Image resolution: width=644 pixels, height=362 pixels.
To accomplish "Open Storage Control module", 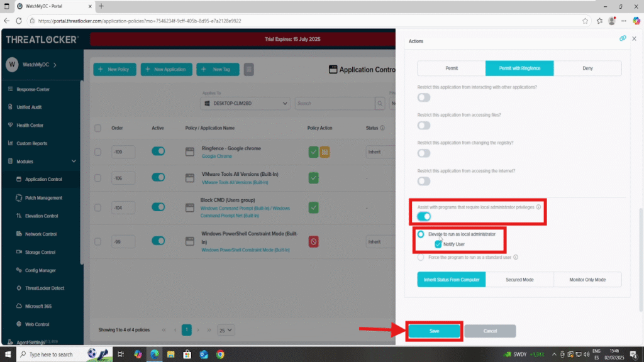I will (40, 252).
